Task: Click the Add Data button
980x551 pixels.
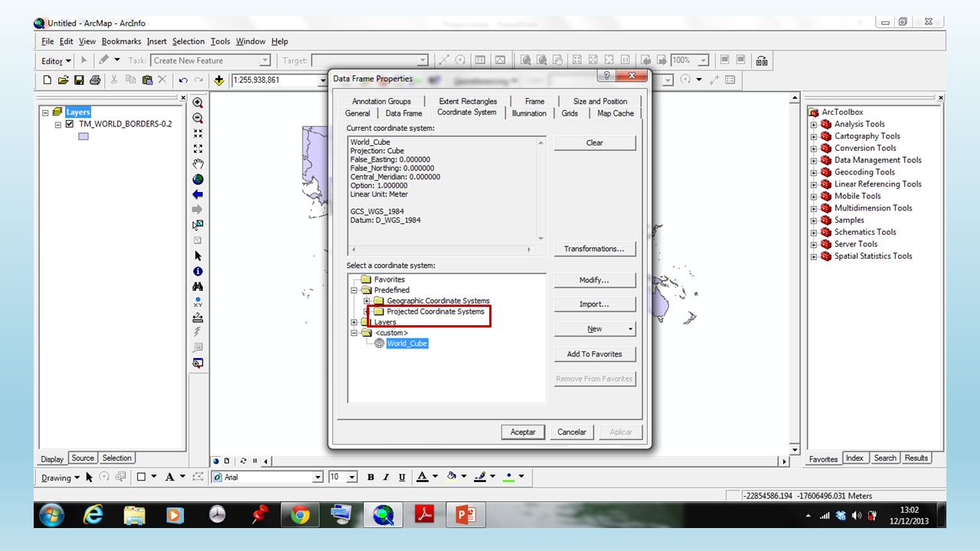Action: pyautogui.click(x=219, y=80)
